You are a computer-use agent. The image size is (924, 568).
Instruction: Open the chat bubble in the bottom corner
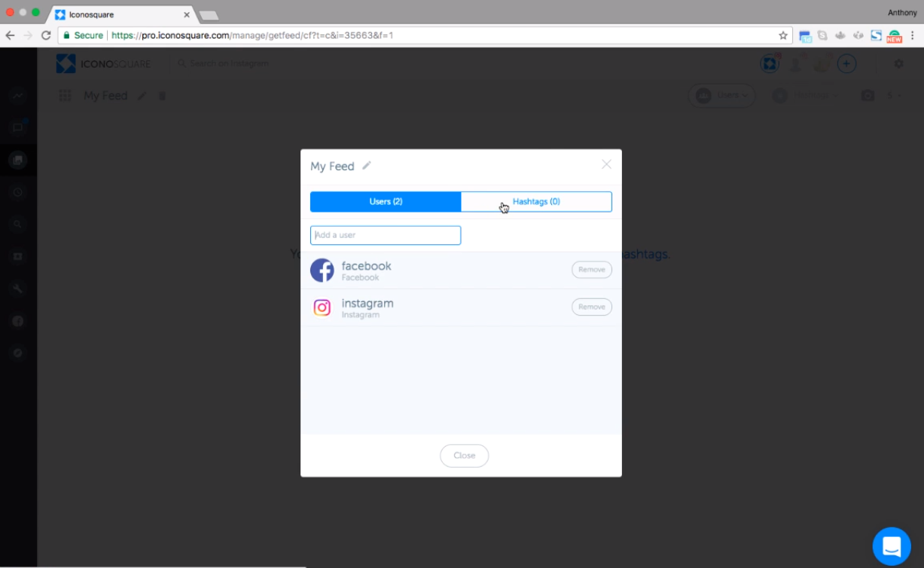pos(892,545)
